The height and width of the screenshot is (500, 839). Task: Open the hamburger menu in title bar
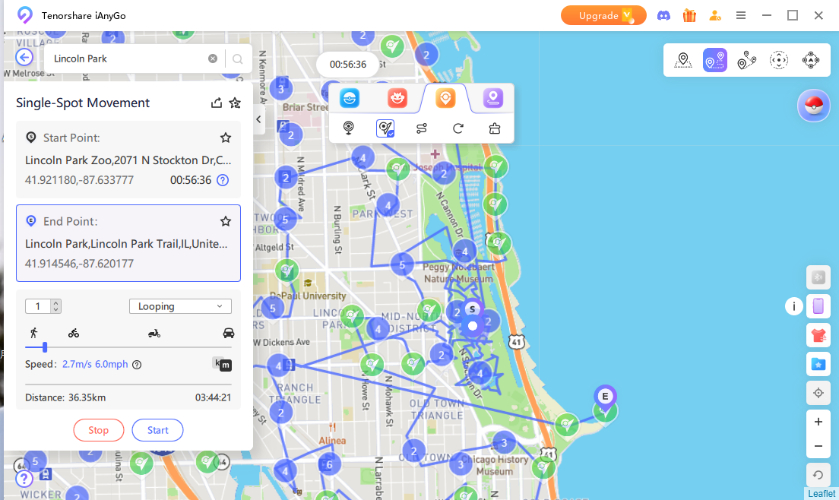[x=741, y=16]
